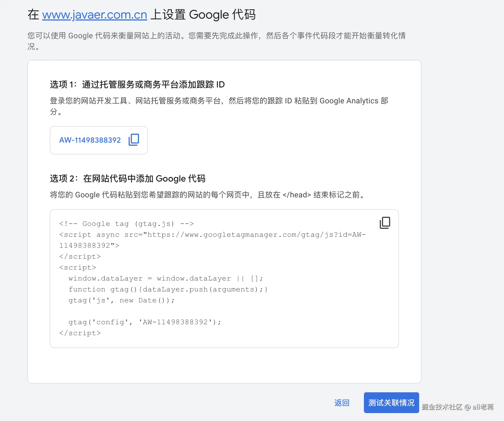This screenshot has width=504, height=421.
Task: Click the script async src code line
Action: point(213,240)
